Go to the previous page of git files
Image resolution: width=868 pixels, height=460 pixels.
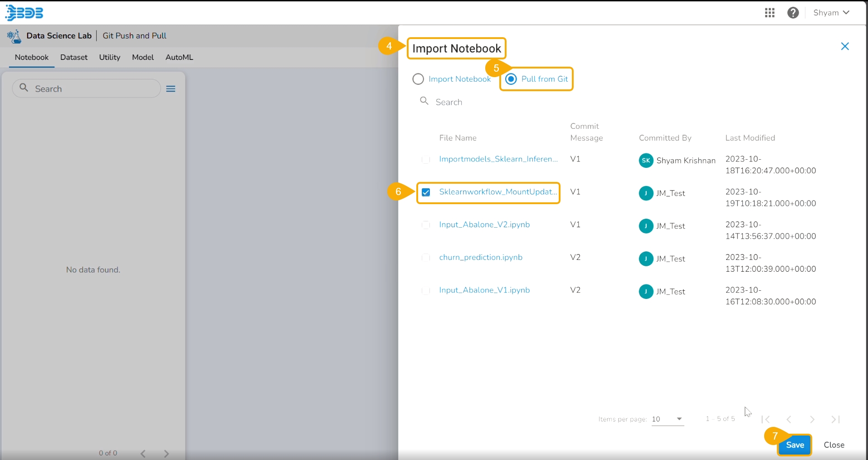(x=789, y=420)
